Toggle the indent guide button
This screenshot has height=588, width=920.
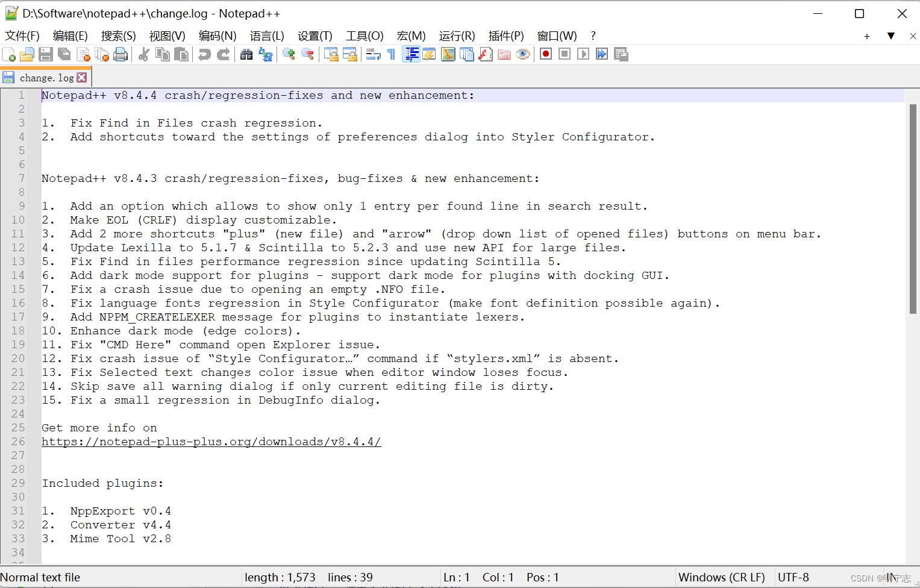(411, 54)
